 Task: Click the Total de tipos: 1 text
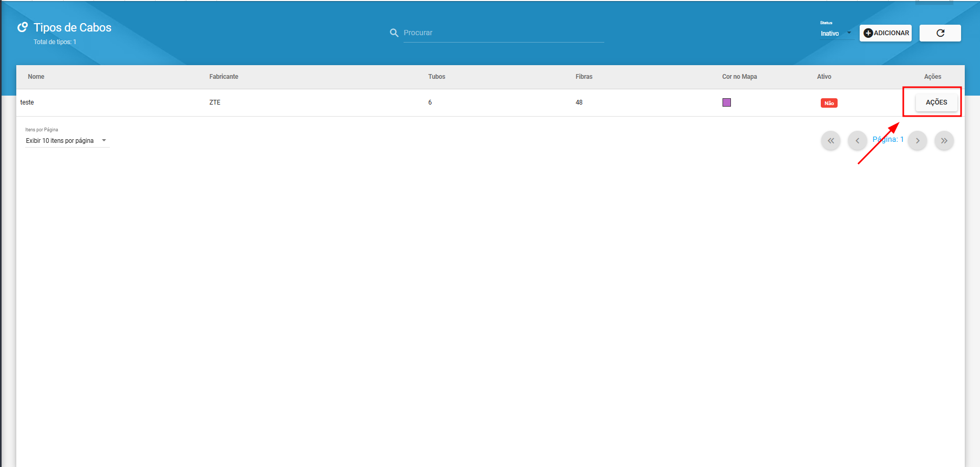pyautogui.click(x=55, y=42)
